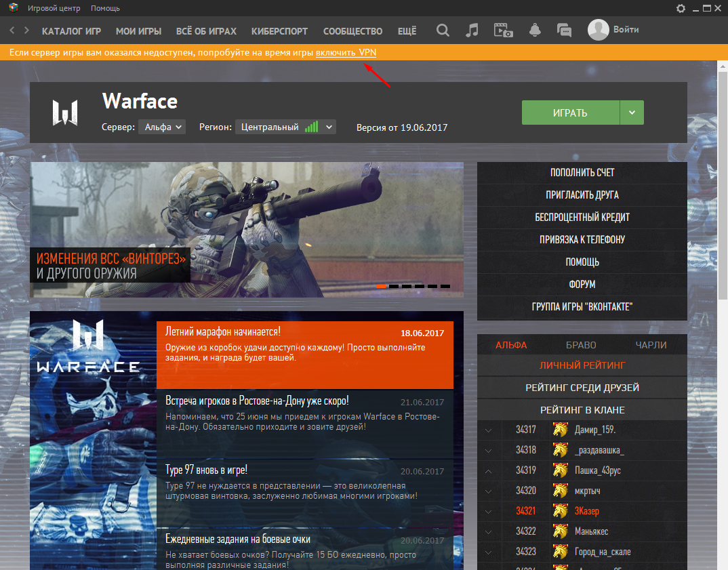Click the включить VPN link
This screenshot has height=570, width=728.
pos(346,52)
